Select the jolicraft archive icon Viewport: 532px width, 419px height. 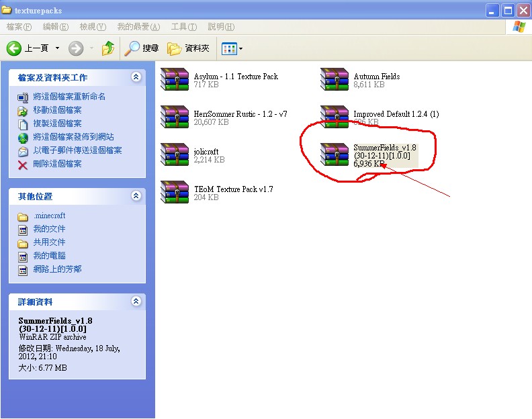point(175,154)
